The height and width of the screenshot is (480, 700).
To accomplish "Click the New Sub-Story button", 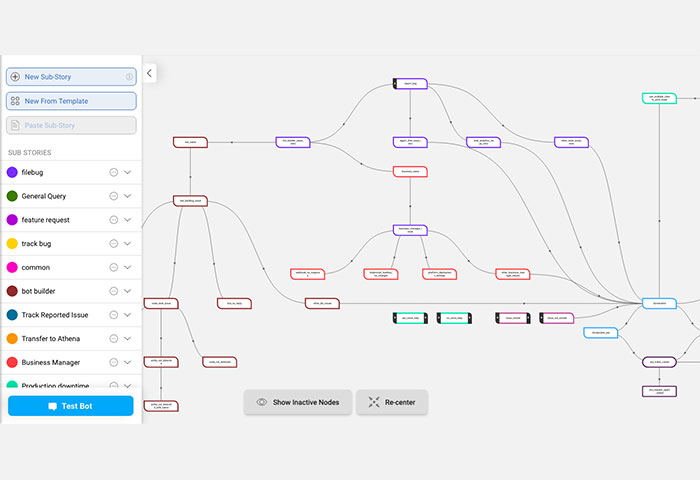I will [x=70, y=77].
